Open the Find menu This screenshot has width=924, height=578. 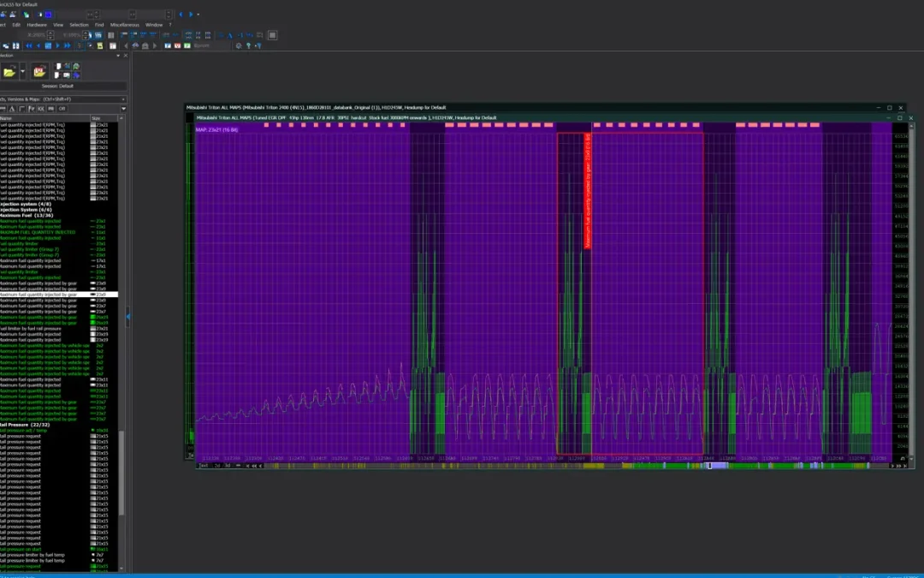pos(99,25)
